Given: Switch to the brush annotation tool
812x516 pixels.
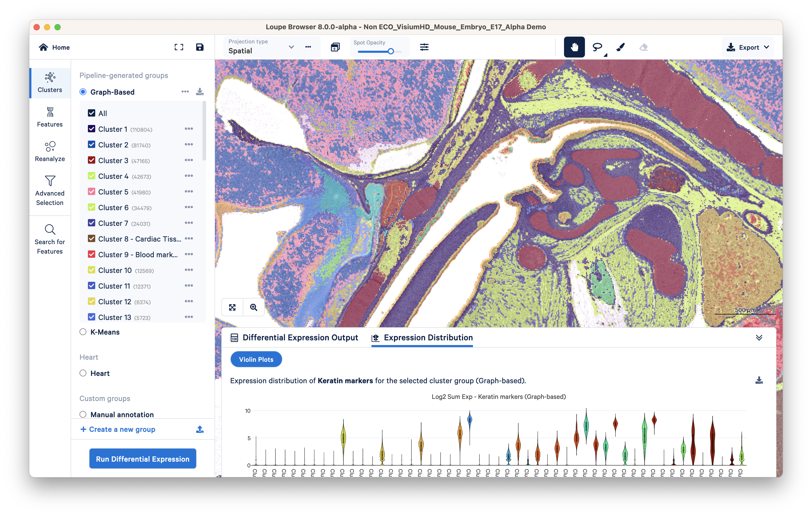Looking at the screenshot, I should (x=620, y=47).
